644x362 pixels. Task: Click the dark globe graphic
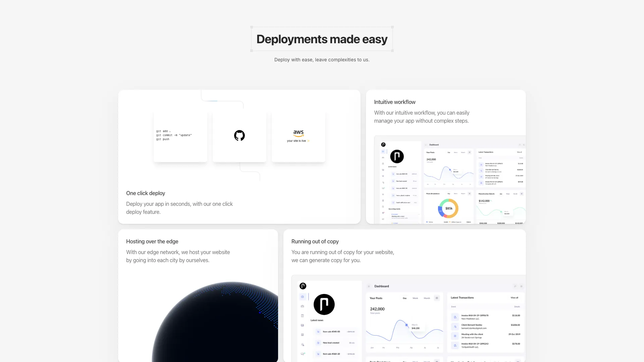[221, 325]
